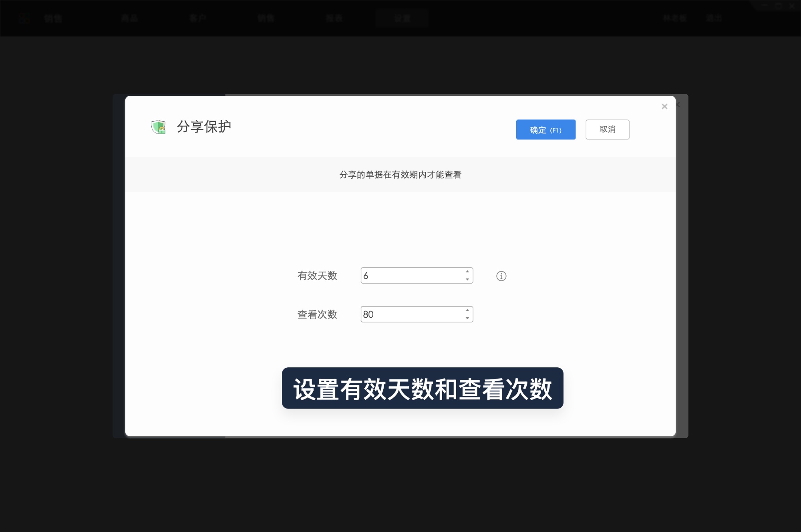
Task: Click up arrow to increase 查看次数
Action: tap(467, 310)
